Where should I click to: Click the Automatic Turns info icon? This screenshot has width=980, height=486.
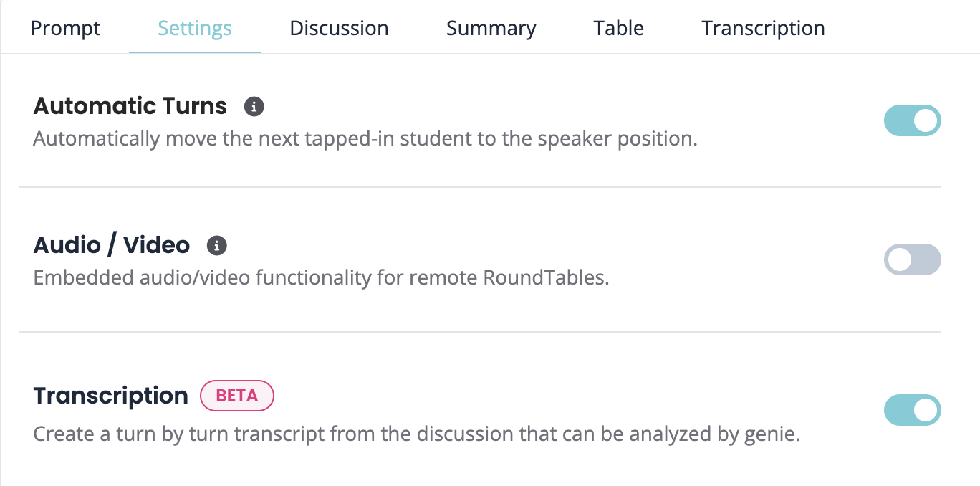click(x=254, y=107)
